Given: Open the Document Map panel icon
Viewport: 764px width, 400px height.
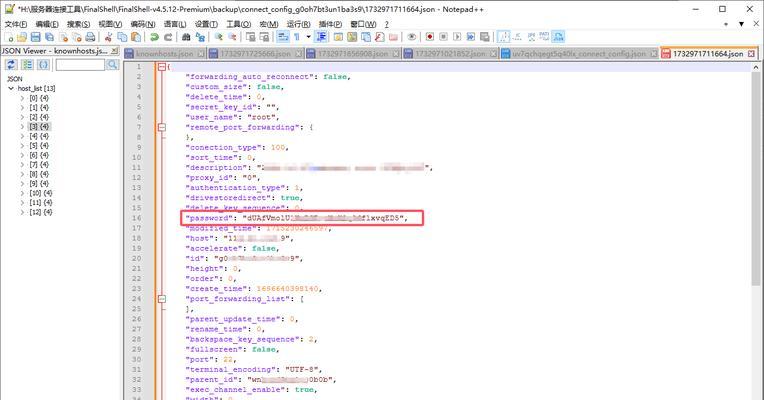Looking at the screenshot, I should (352, 37).
